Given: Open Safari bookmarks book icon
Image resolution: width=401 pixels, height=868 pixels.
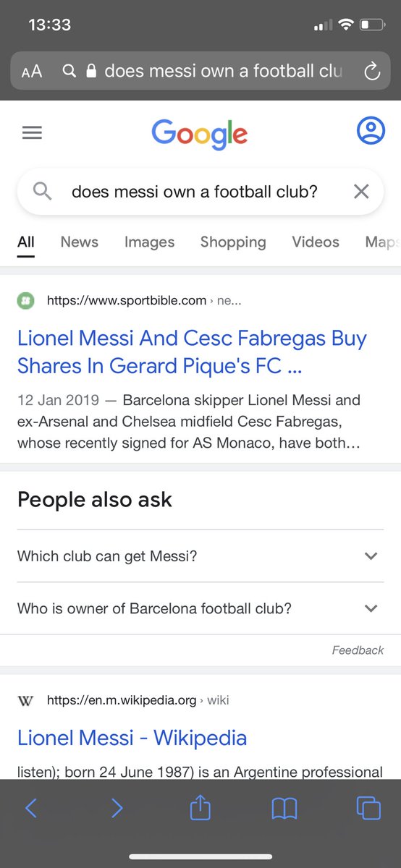Looking at the screenshot, I should (x=284, y=808).
